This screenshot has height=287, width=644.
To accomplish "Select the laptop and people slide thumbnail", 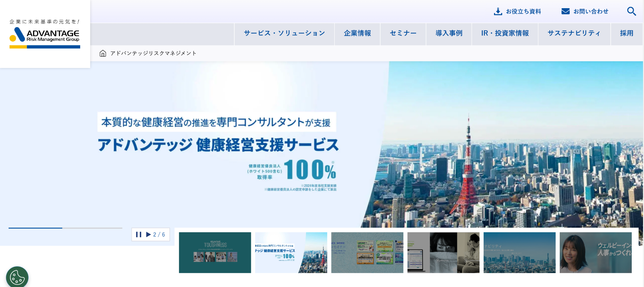I will [x=443, y=253].
